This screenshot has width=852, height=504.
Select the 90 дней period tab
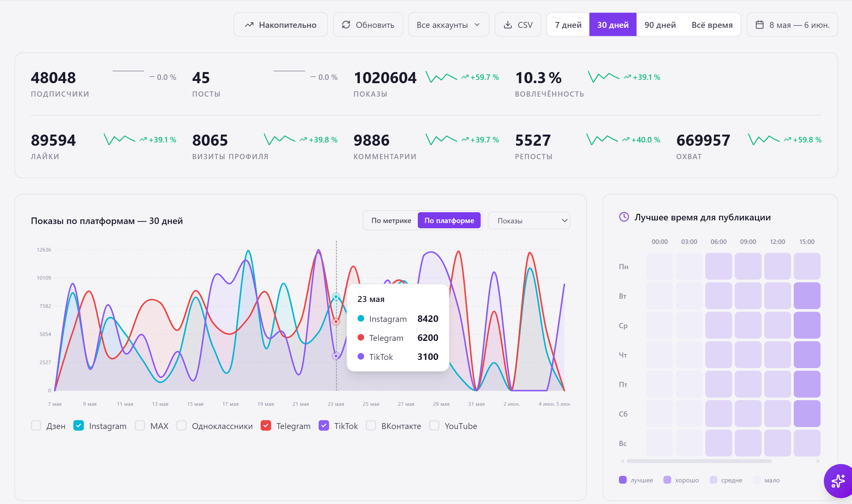click(x=660, y=25)
